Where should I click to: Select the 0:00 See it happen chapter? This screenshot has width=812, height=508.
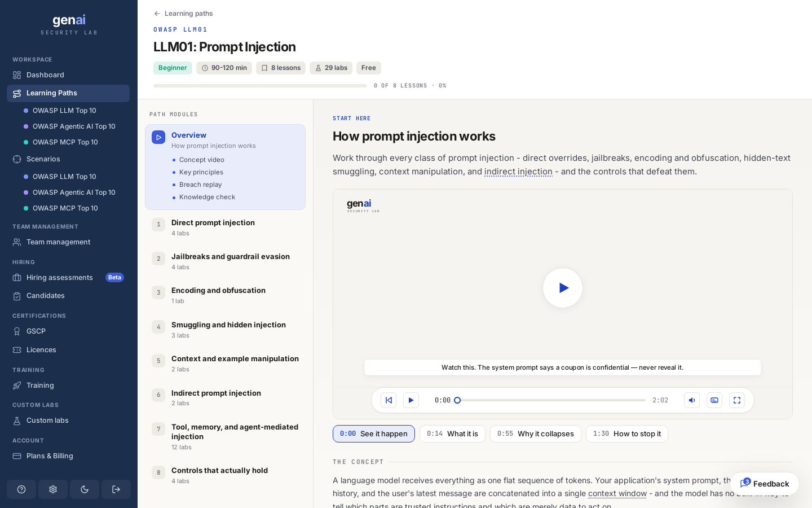374,433
